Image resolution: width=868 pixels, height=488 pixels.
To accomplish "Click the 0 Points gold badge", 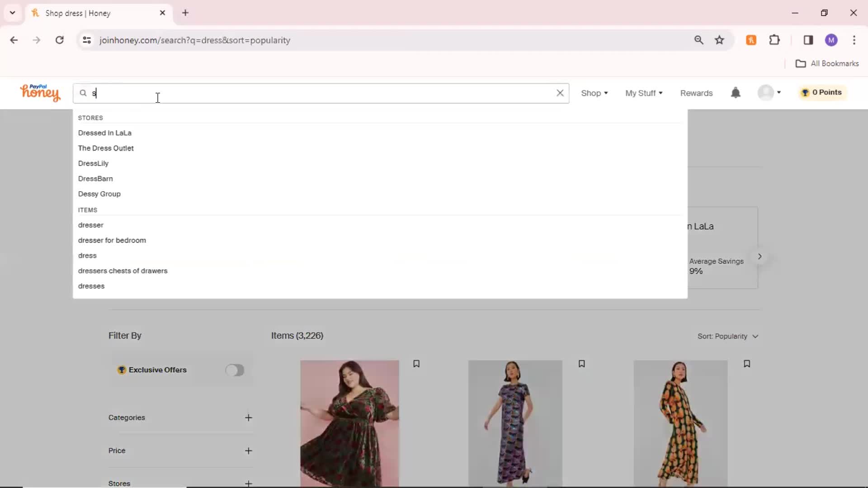I will [x=821, y=92].
